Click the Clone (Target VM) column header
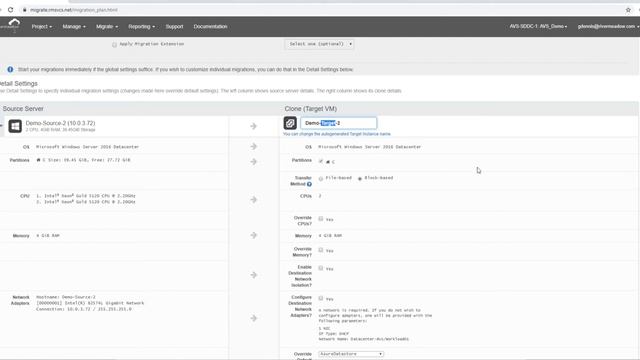Screen dimensions: 640x360 tap(311, 109)
